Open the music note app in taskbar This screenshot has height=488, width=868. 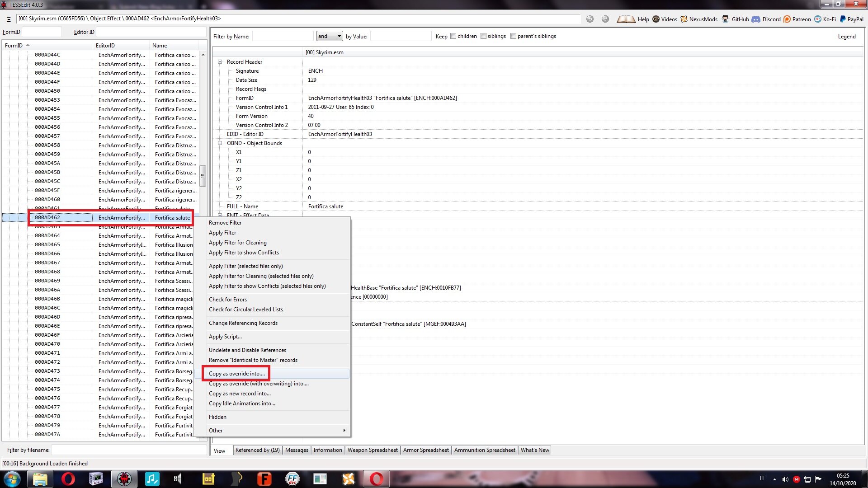click(x=152, y=479)
